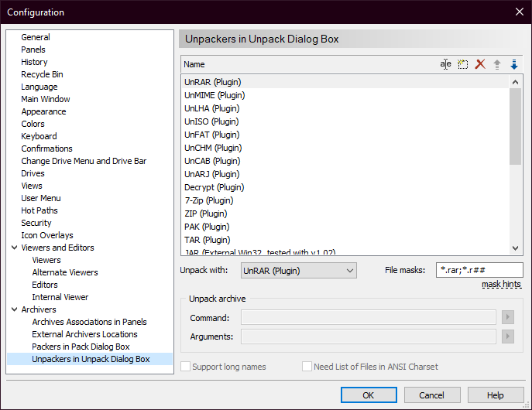532x410 pixels.
Task: Click the gray move up arrow icon
Action: coord(497,64)
